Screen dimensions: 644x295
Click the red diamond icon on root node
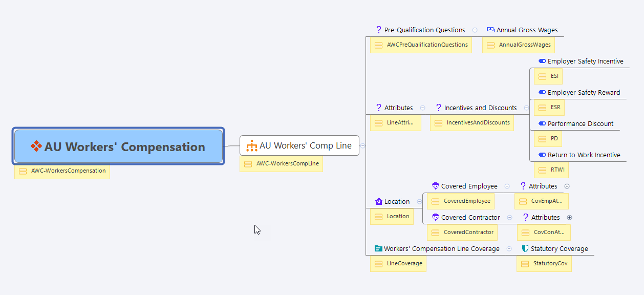36,147
